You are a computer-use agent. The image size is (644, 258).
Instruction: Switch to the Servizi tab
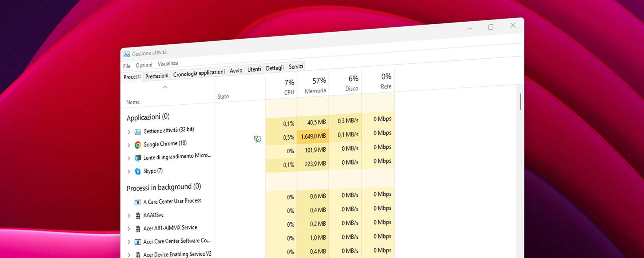(x=296, y=66)
